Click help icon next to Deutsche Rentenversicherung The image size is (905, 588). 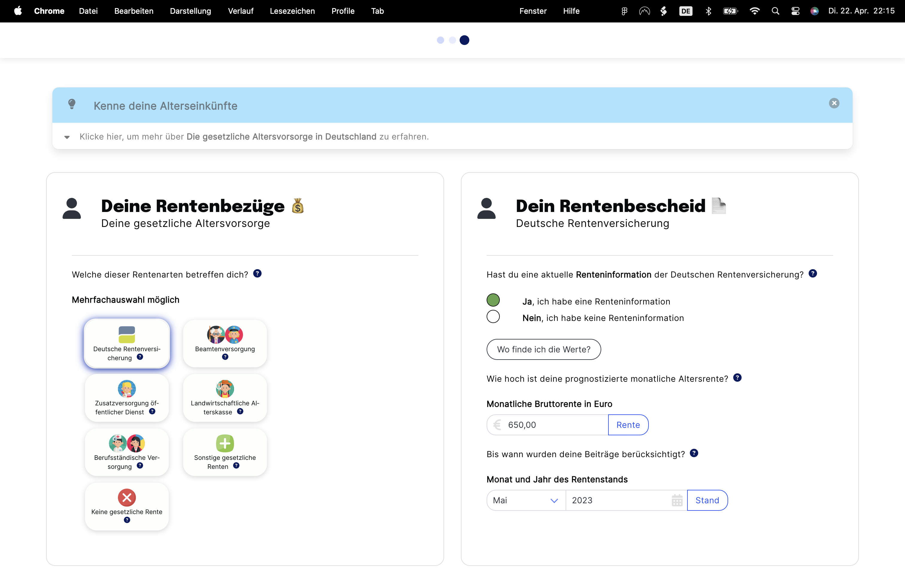tap(140, 357)
